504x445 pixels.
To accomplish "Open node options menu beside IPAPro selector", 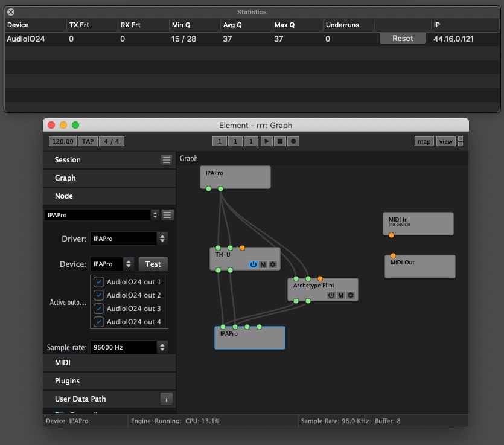I will pyautogui.click(x=167, y=215).
